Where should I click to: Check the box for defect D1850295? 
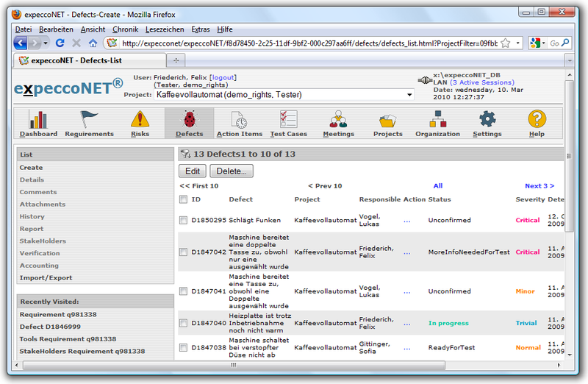click(183, 221)
